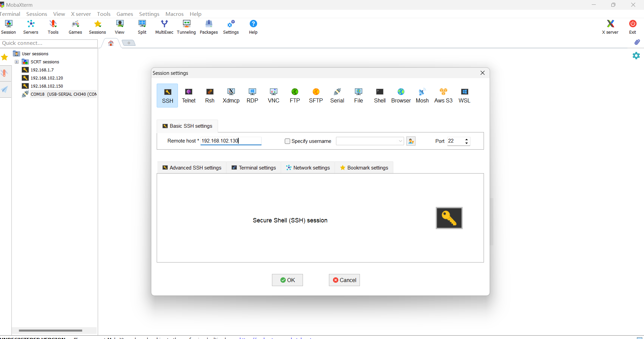Screen dimensions: 644x339
Task: Click the Cancel button
Action: pyautogui.click(x=344, y=280)
